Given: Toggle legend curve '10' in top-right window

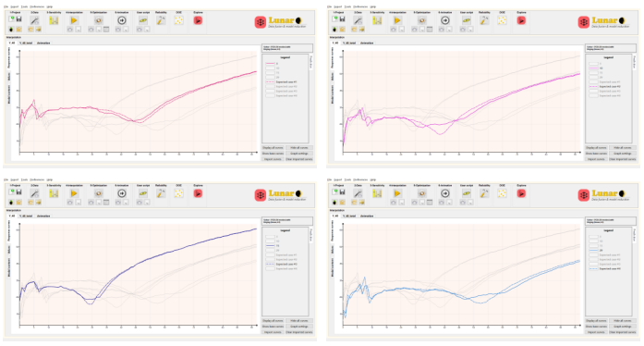Looking at the screenshot, I should tap(601, 68).
